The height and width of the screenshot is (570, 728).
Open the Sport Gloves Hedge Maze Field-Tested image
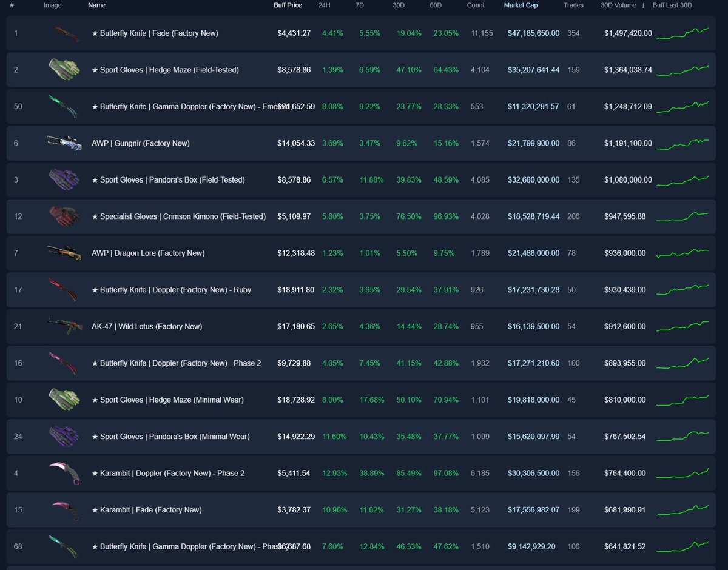(64, 70)
